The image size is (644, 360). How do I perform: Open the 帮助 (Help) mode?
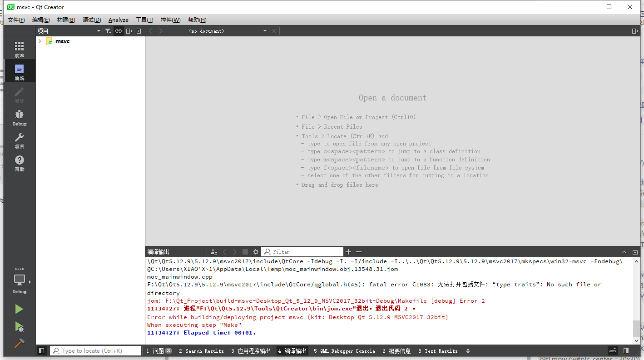pyautogui.click(x=19, y=164)
